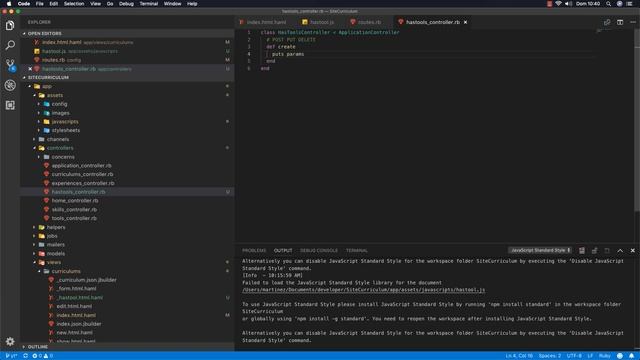Image resolution: width=640 pixels, height=360 pixels.
Task: Click the UTF-8 encoding in status bar
Action: 574,356
